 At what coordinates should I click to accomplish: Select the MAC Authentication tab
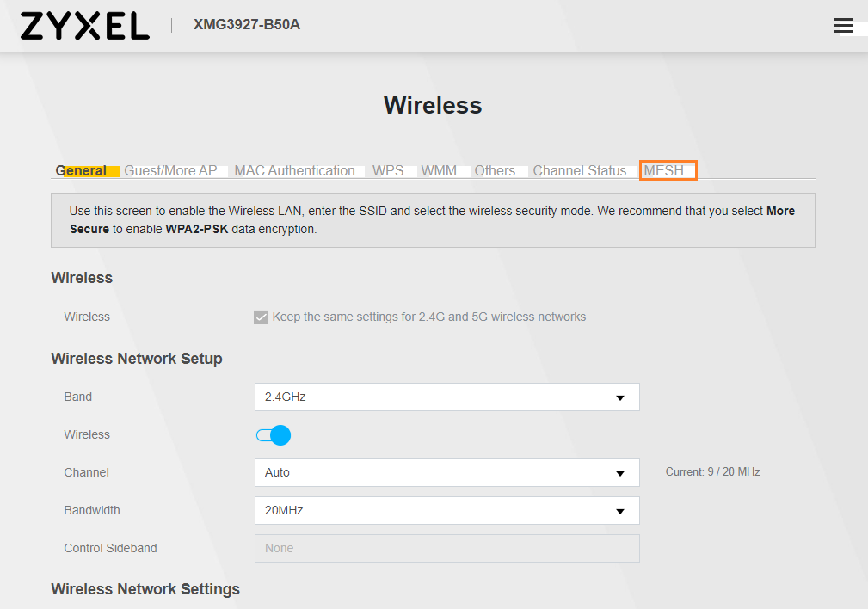tap(294, 171)
